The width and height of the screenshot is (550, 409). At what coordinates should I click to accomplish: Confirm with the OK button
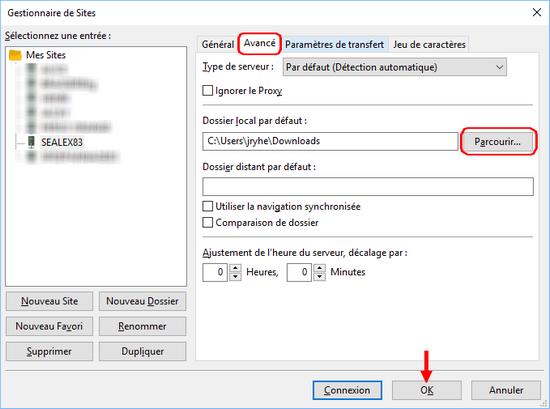click(x=427, y=390)
